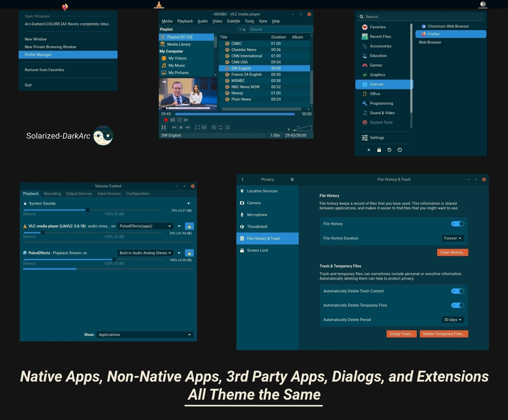Take a snapshot with VLC camera icon
The image size is (508, 420).
click(173, 120)
